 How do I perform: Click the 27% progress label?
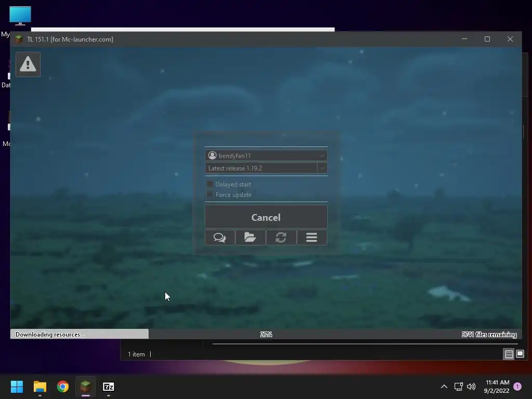pos(266,335)
